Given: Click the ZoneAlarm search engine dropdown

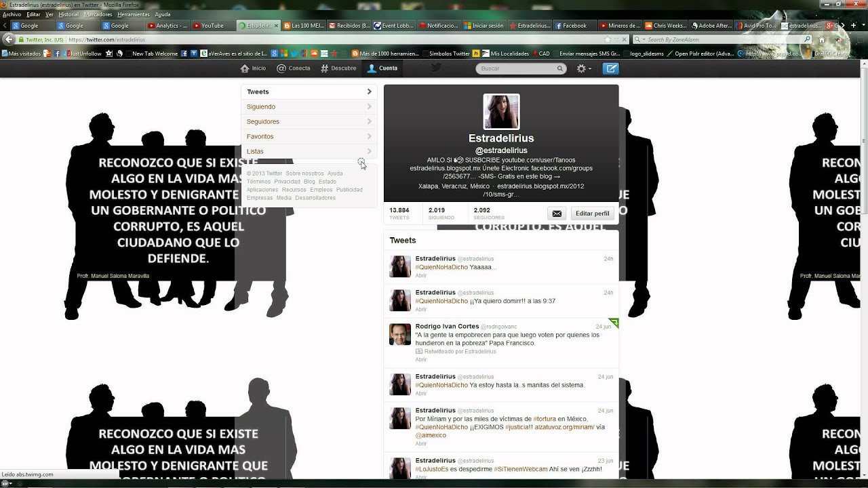Looking at the screenshot, I should [x=639, y=40].
